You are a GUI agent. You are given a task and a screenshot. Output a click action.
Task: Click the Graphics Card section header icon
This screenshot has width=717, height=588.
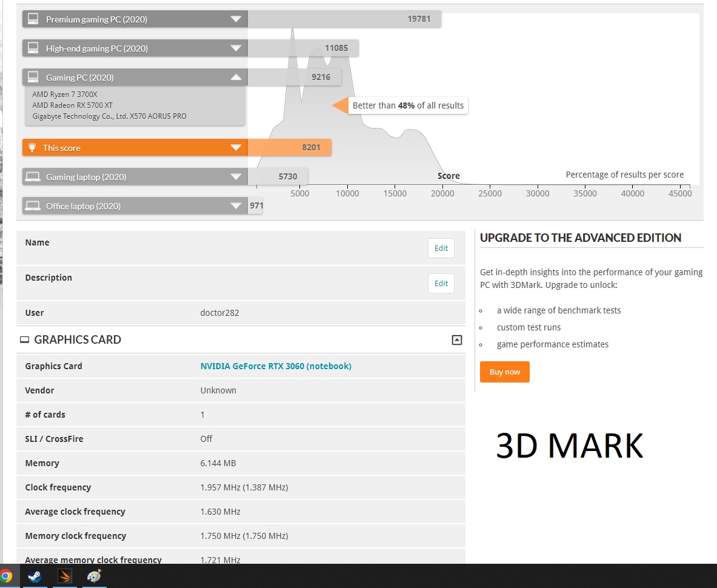tap(25, 339)
